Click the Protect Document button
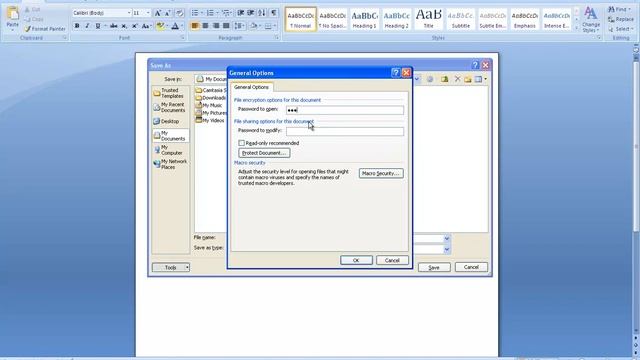This screenshot has width=640, height=360. pos(264,153)
